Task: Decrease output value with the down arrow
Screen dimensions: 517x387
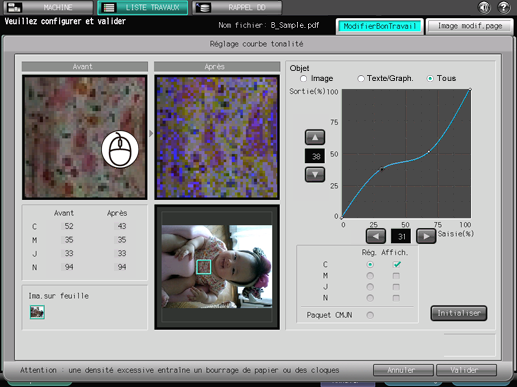Action: pos(315,175)
